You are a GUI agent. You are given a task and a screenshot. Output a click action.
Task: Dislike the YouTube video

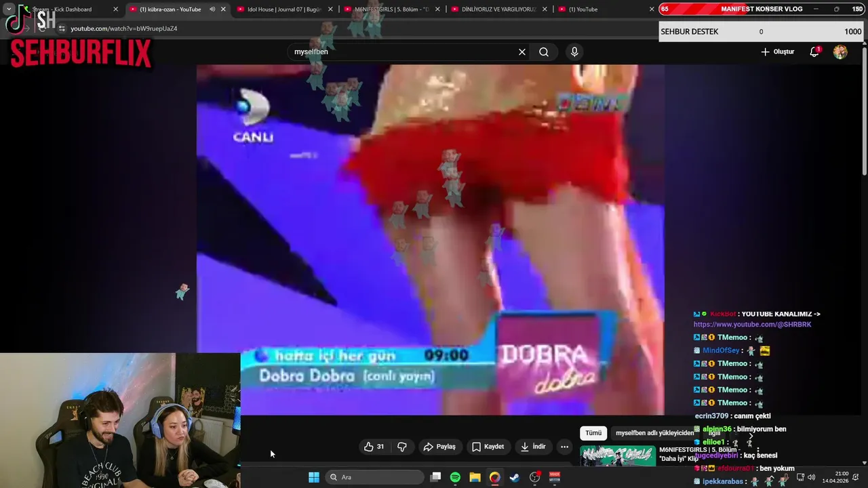pyautogui.click(x=402, y=447)
